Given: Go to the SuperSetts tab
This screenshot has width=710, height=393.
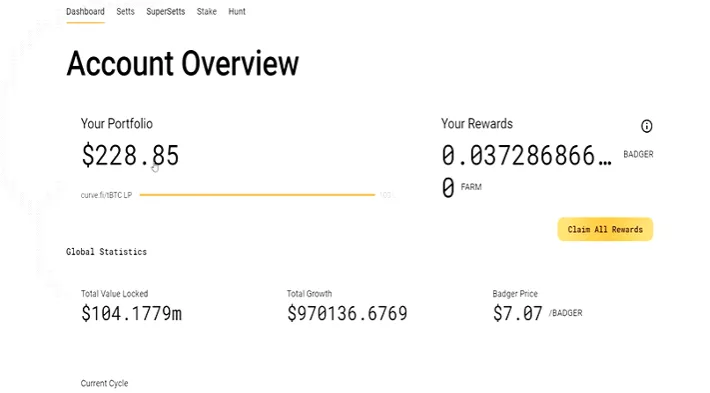Looking at the screenshot, I should point(166,12).
